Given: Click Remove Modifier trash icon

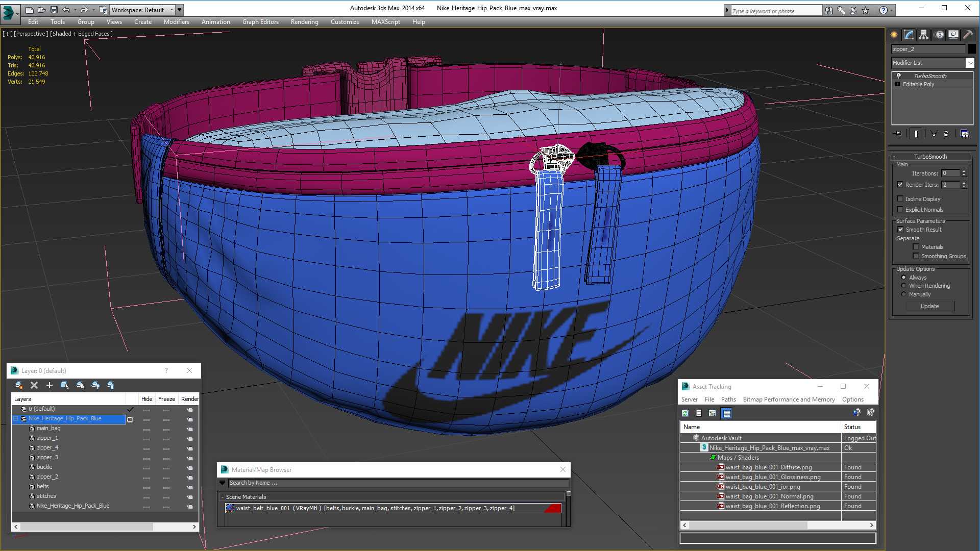Looking at the screenshot, I should coord(946,133).
